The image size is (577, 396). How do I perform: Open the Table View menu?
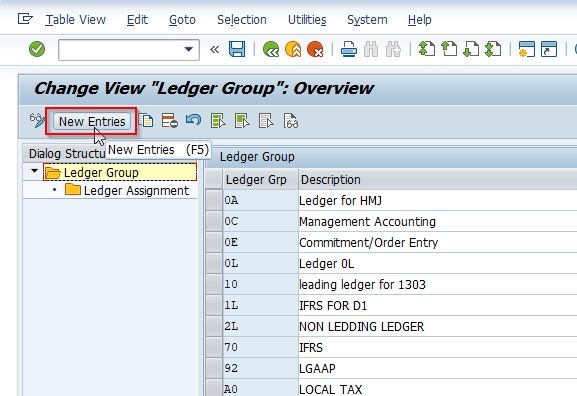pos(75,20)
